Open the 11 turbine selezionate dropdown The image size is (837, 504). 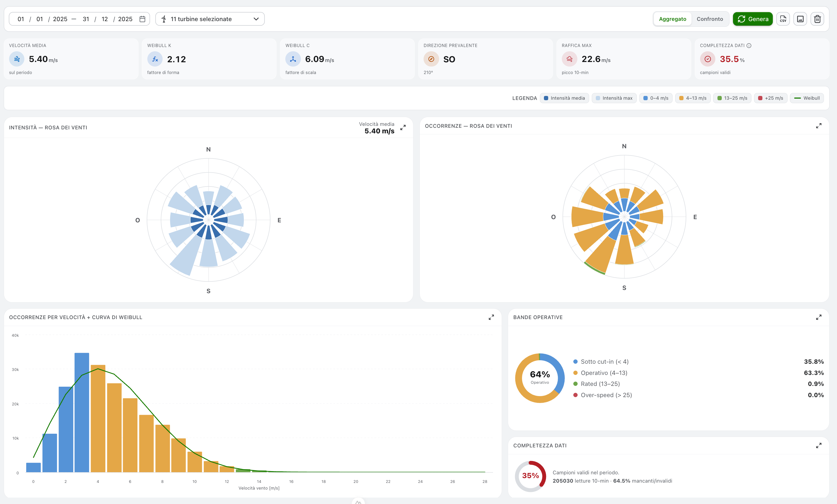click(210, 19)
